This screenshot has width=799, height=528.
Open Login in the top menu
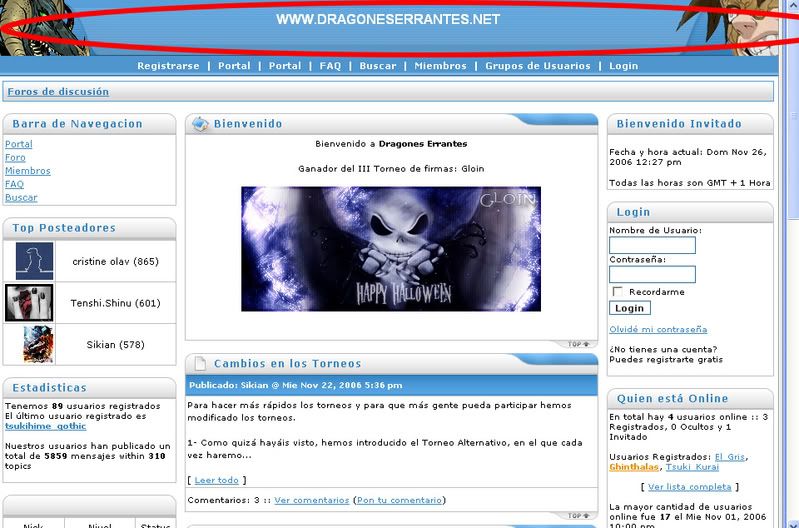tap(624, 66)
